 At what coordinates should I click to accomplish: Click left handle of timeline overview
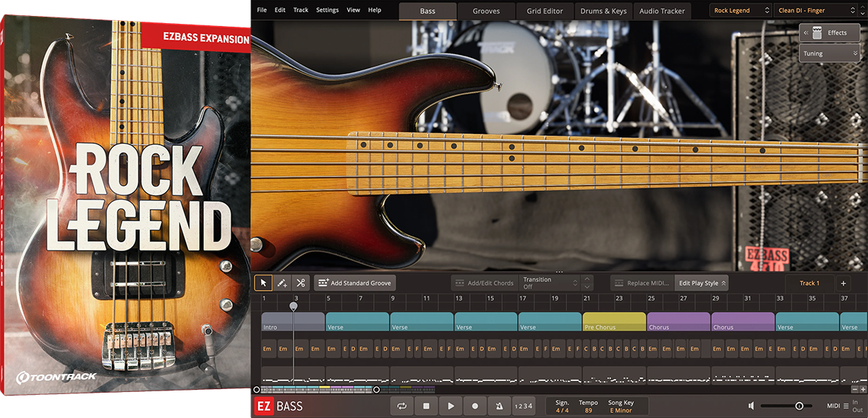[x=257, y=390]
